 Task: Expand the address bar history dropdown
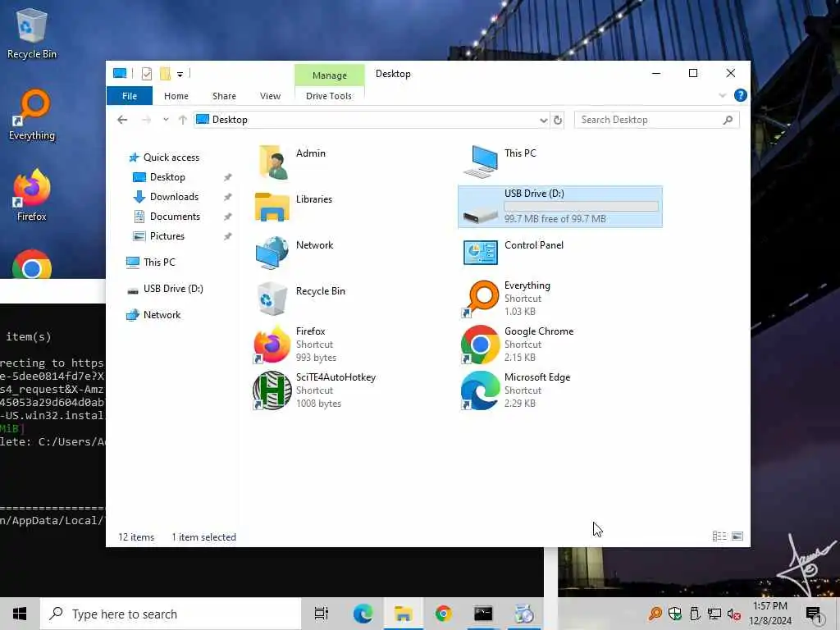pyautogui.click(x=543, y=120)
